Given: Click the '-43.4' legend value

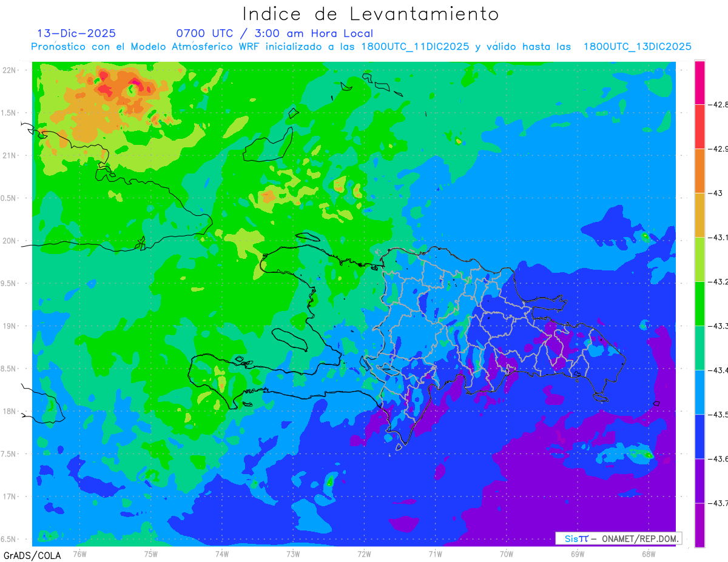Looking at the screenshot, I should (718, 370).
